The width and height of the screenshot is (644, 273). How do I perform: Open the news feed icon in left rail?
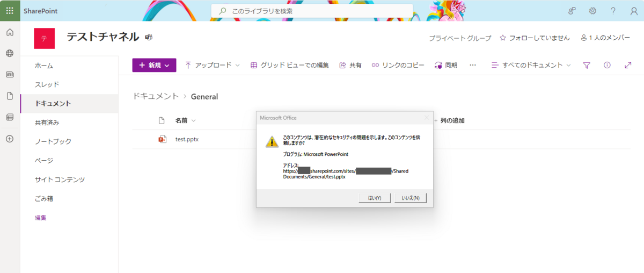[x=10, y=75]
